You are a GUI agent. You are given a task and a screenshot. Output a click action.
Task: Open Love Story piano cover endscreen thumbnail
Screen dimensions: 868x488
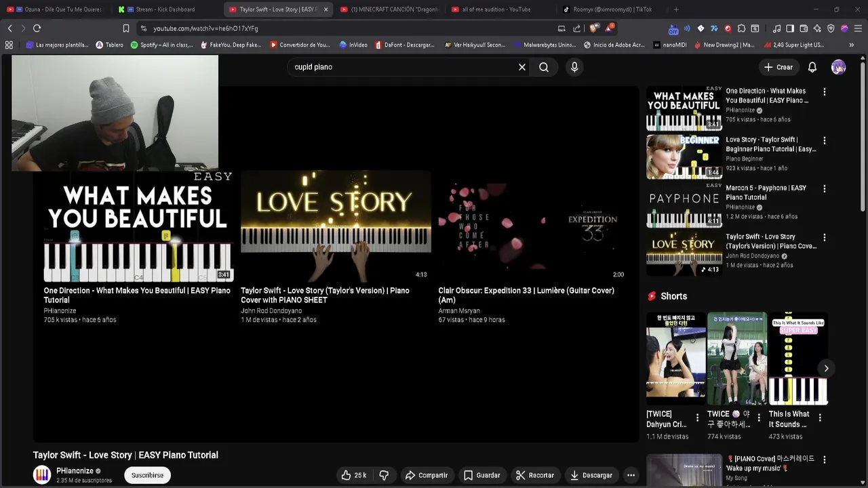coord(336,226)
